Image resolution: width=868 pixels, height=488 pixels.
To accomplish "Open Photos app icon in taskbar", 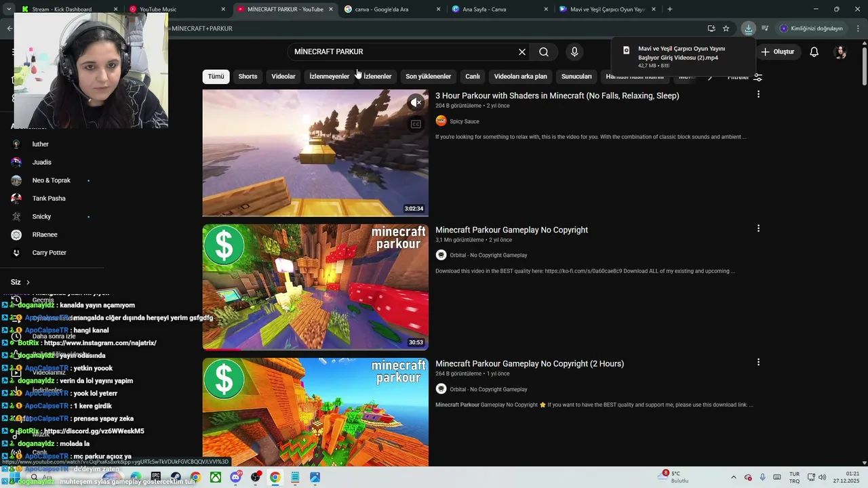I will pos(315,477).
